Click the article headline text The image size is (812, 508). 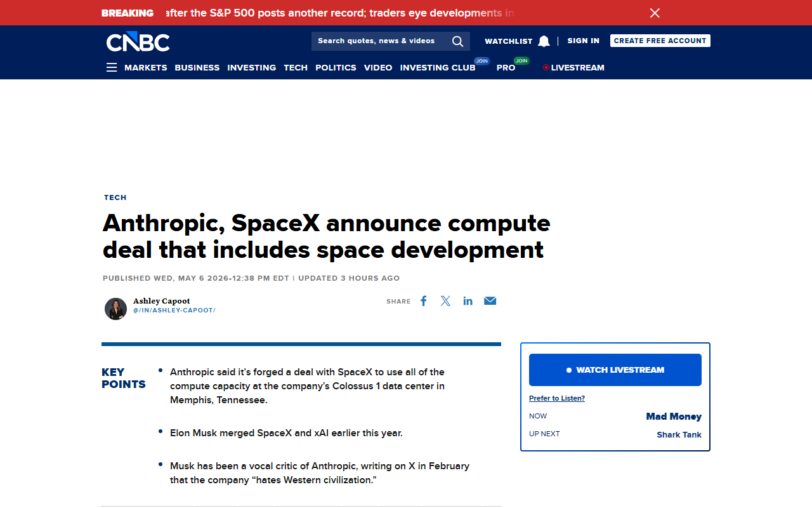pyautogui.click(x=326, y=236)
